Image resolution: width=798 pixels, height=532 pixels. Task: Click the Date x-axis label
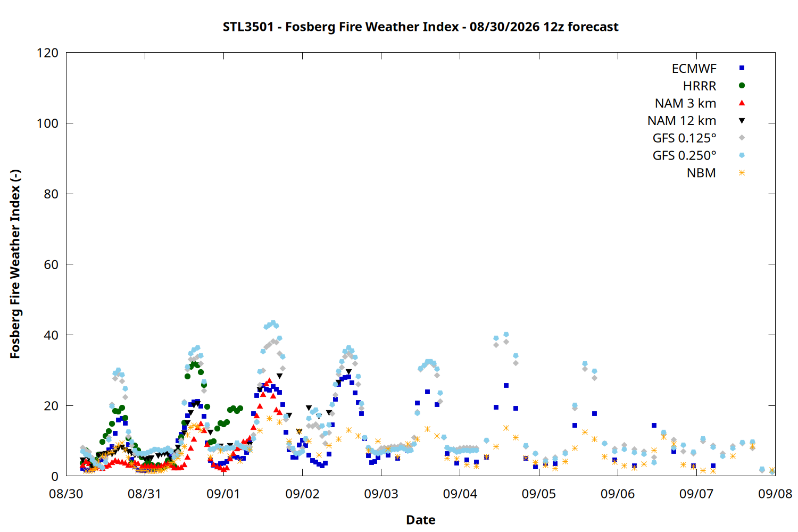click(420, 520)
